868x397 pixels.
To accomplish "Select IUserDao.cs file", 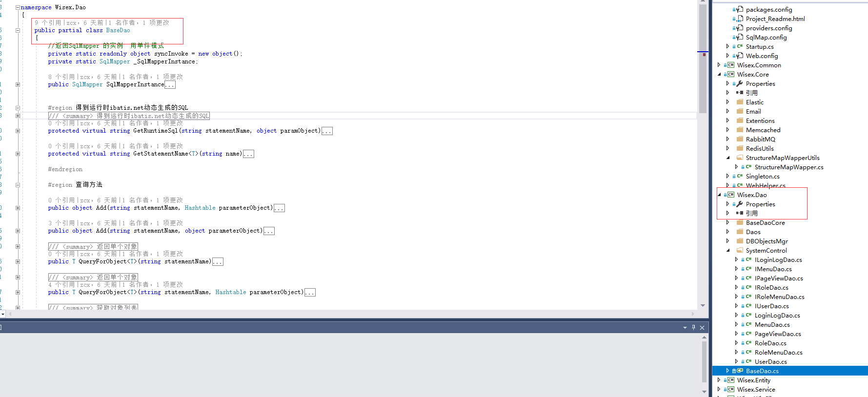I will click(x=771, y=306).
